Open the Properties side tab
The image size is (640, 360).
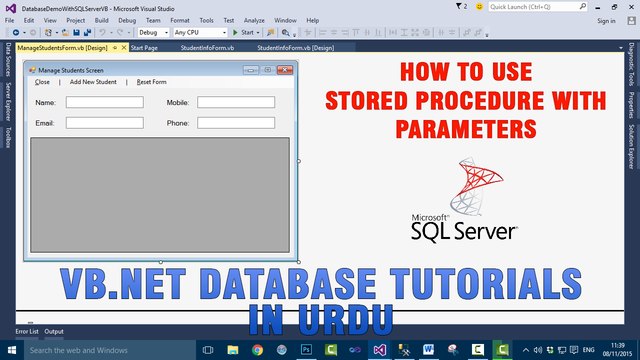tap(631, 105)
